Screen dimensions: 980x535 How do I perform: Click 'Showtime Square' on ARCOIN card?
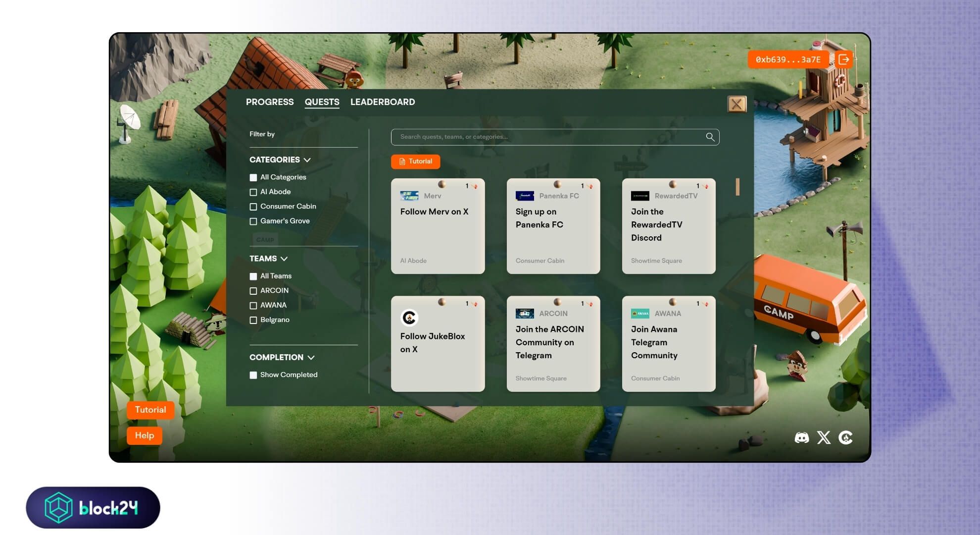point(541,378)
